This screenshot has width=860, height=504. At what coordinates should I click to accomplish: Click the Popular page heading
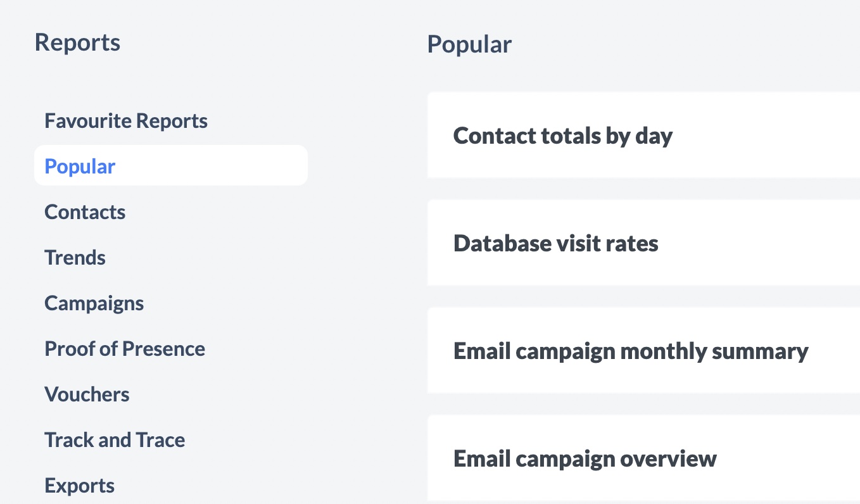click(x=469, y=44)
